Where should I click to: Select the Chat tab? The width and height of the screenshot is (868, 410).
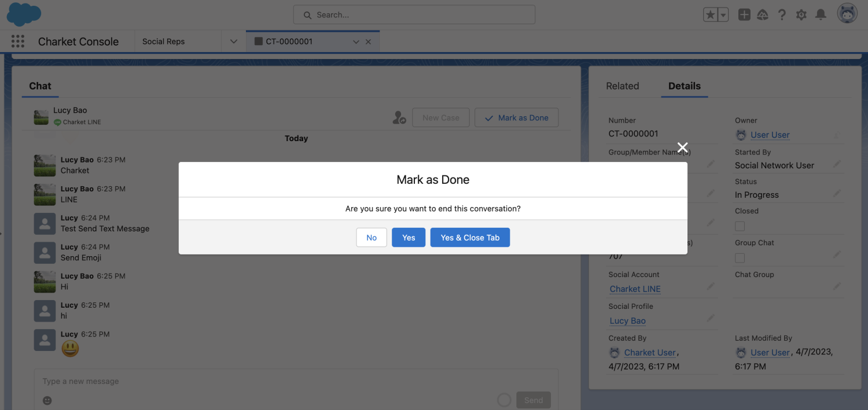click(x=40, y=86)
